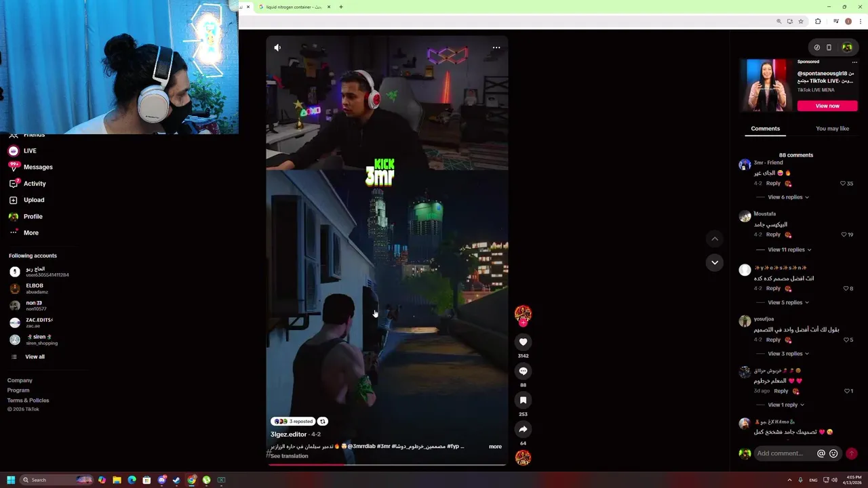868x488 pixels.
Task: Open the video three-dots options menu
Action: point(496,47)
